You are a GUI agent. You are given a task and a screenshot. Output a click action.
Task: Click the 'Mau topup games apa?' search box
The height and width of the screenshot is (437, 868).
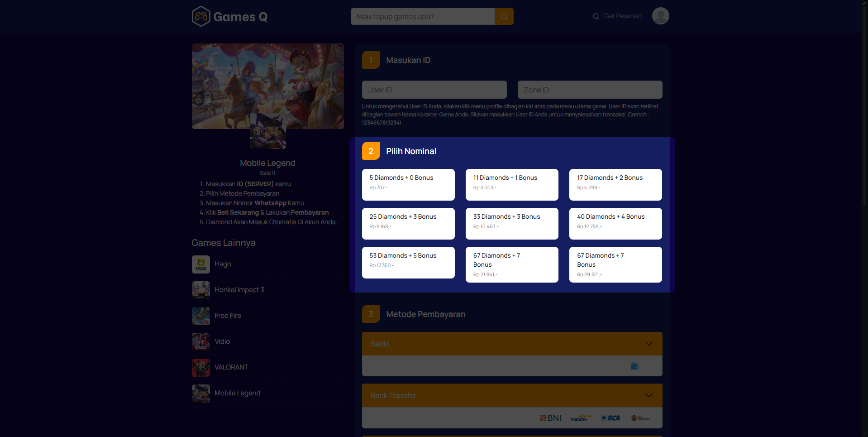(423, 16)
